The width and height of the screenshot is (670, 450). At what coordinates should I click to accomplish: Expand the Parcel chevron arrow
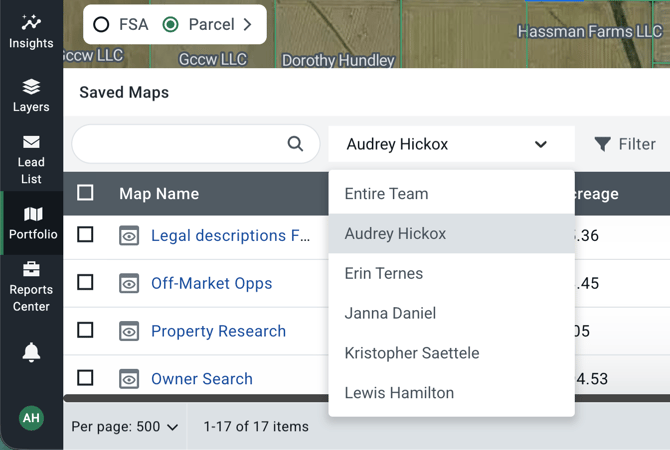pyautogui.click(x=248, y=24)
